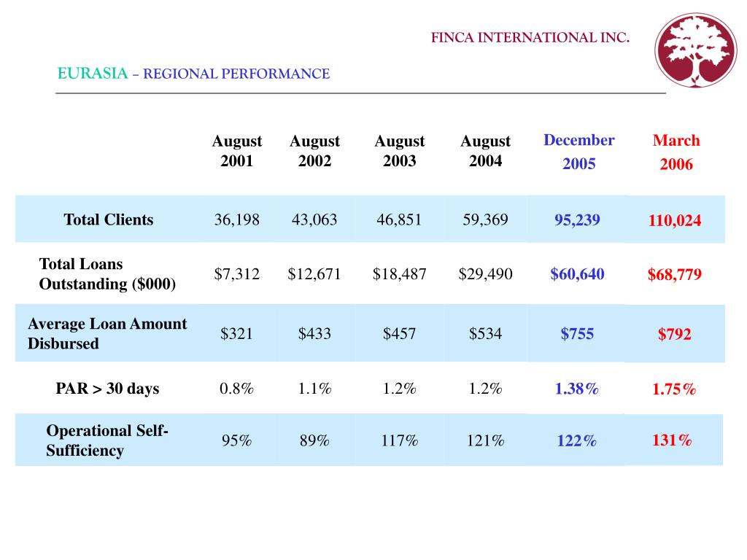Click the FINCA tree logo
The width and height of the screenshot is (747, 560).
[695, 51]
